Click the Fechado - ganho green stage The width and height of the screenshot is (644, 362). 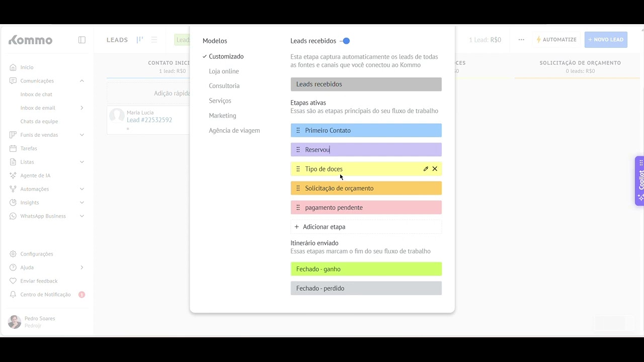pos(366,269)
